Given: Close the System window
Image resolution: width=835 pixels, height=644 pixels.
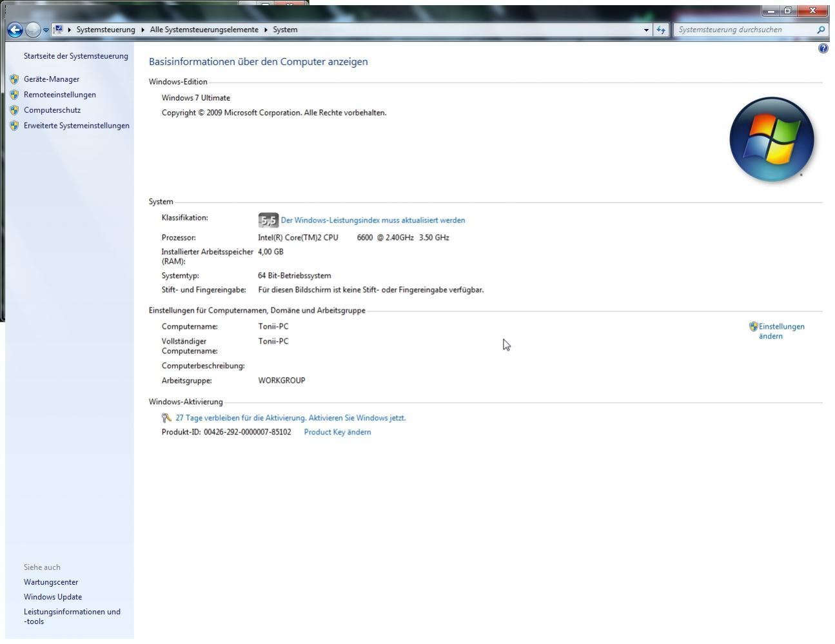Looking at the screenshot, I should pyautogui.click(x=812, y=10).
